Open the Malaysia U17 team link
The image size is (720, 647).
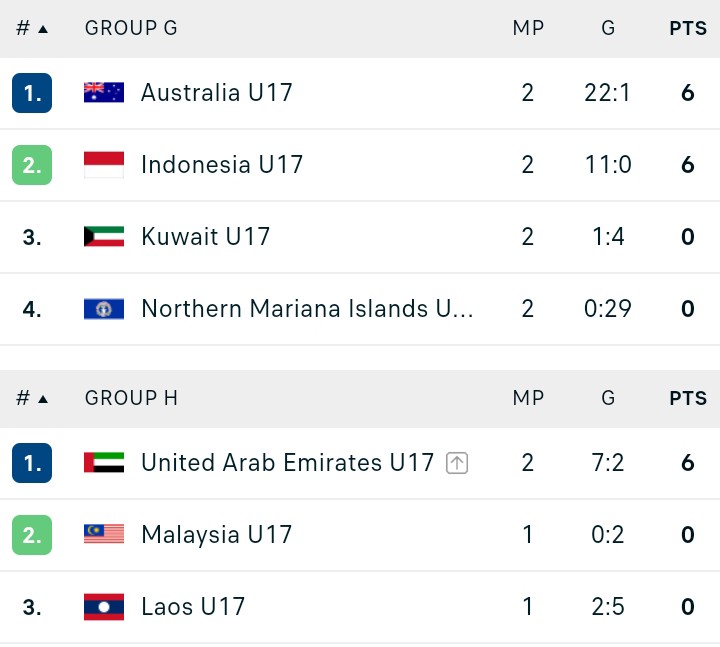217,534
